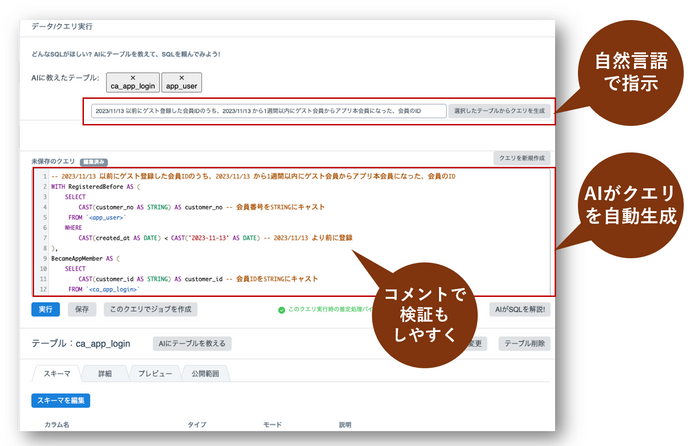This screenshot has width=700, height=446.
Task: Generate query with 選択したテーブルからクエリを生成 button
Action: [499, 111]
